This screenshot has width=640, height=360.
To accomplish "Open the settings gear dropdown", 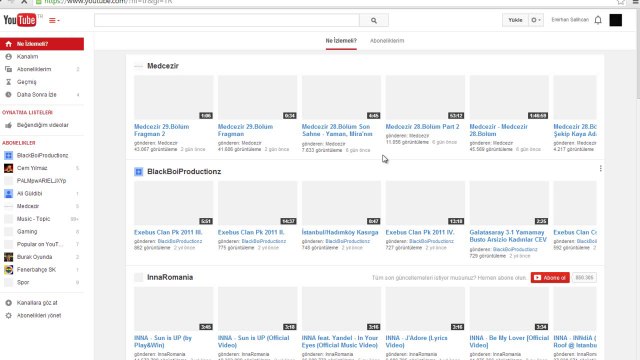I will click(x=536, y=20).
